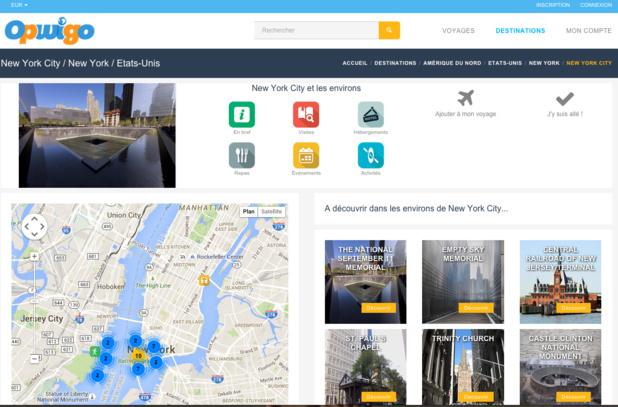Image resolution: width=618 pixels, height=407 pixels.
Task: Go to home via Opwigo logo
Action: (50, 30)
